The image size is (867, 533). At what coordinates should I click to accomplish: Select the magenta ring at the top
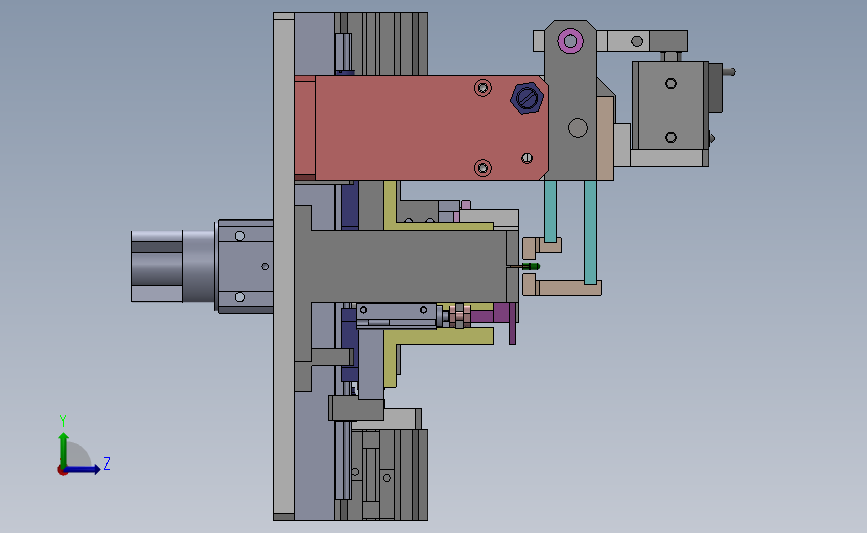click(571, 41)
